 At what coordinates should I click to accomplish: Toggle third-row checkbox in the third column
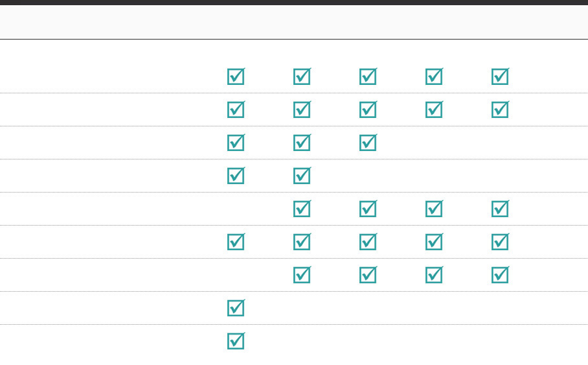[x=368, y=143]
